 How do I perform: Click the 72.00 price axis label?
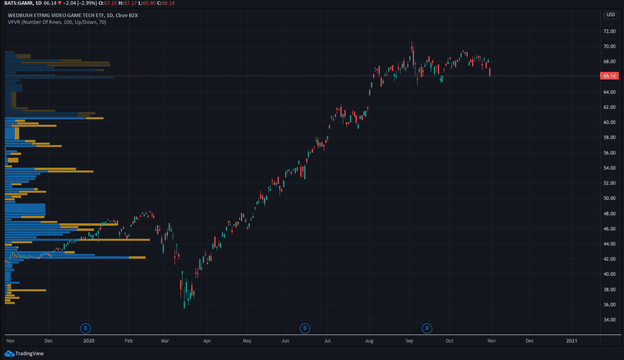pos(609,31)
